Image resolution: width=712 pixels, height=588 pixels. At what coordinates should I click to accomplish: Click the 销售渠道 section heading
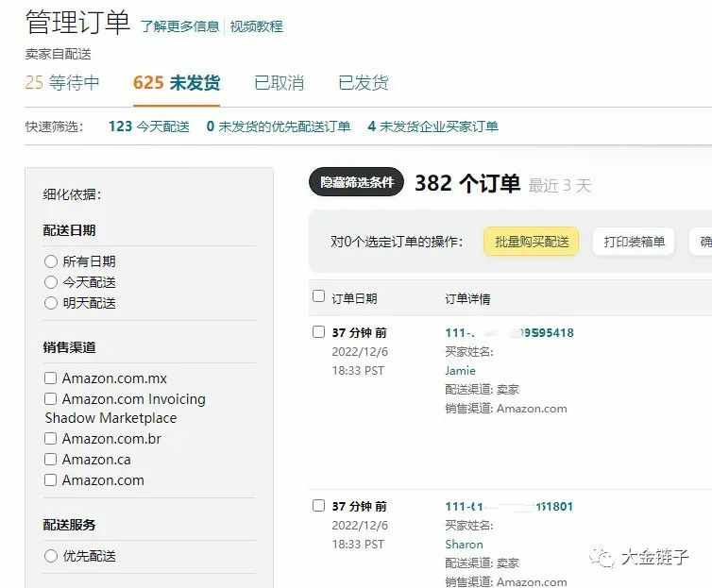pyautogui.click(x=69, y=347)
